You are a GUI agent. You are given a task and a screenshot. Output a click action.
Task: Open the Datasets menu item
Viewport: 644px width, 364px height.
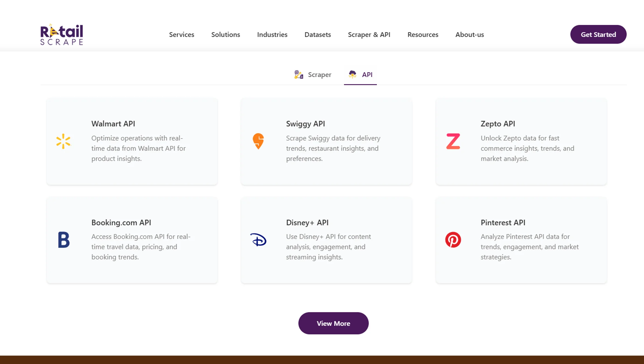click(x=318, y=34)
